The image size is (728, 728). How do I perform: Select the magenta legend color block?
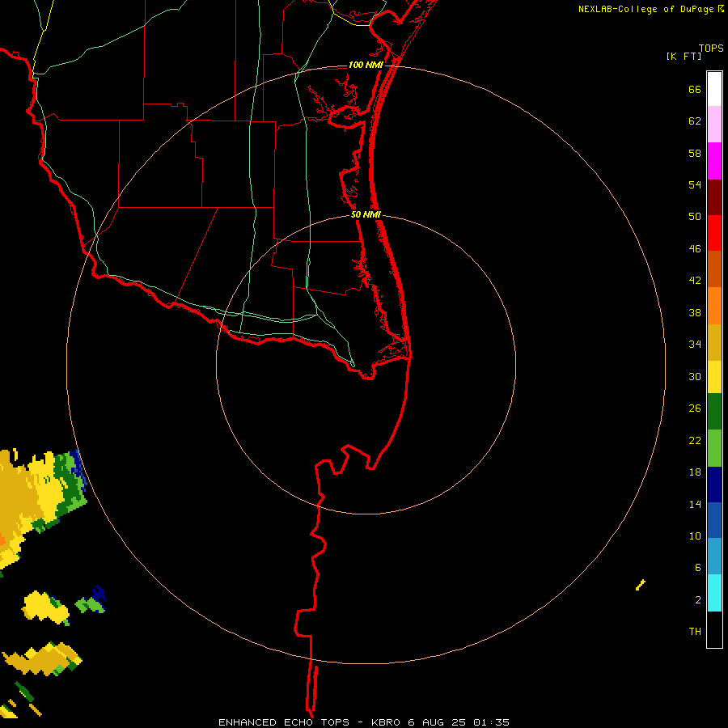(714, 161)
